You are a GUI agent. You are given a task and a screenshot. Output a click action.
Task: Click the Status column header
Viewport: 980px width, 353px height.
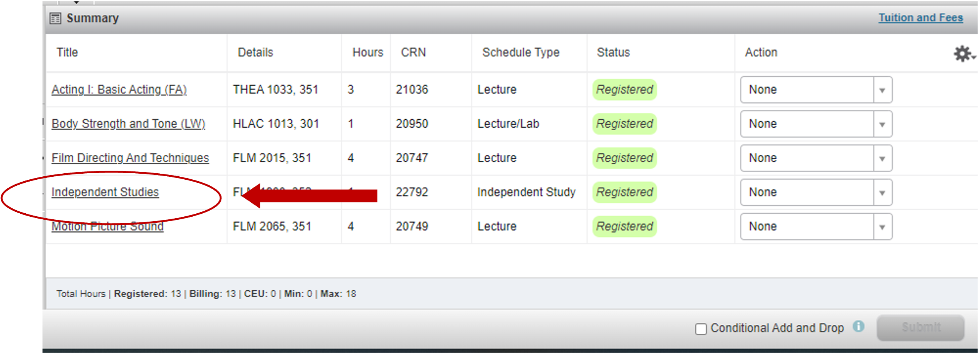click(x=613, y=52)
